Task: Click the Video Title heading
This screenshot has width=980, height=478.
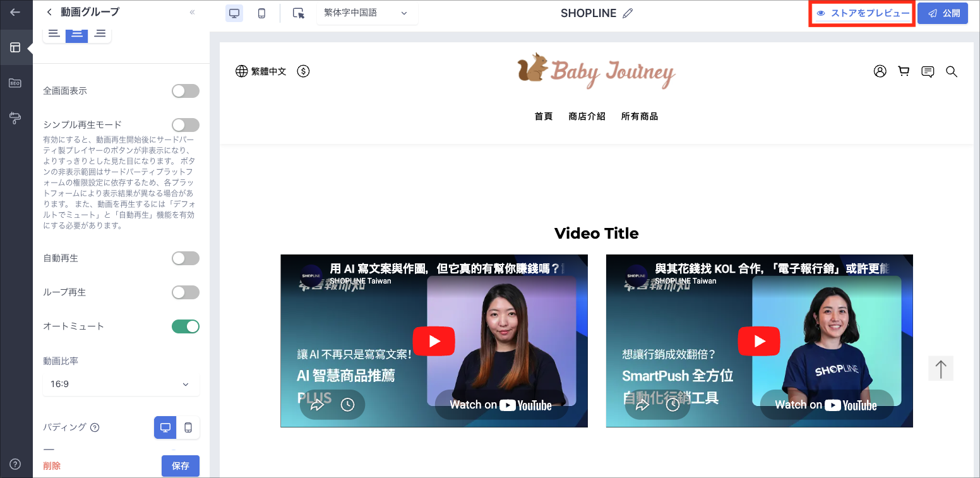Action: [x=597, y=234]
